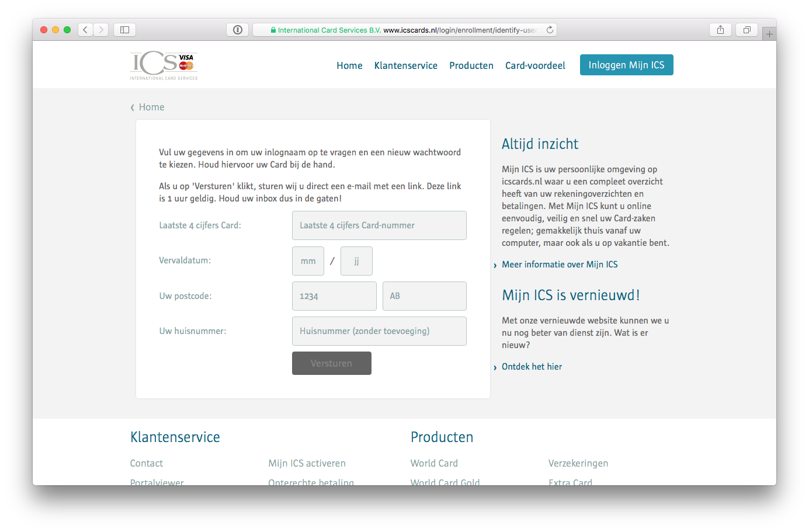Open a new tab with plus button
809x532 pixels.
point(769,34)
